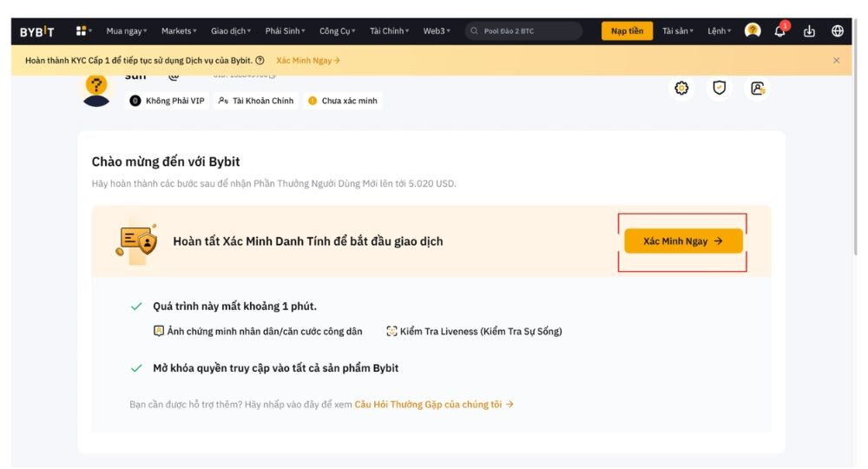Dismiss the KYC notification banner

click(x=836, y=61)
